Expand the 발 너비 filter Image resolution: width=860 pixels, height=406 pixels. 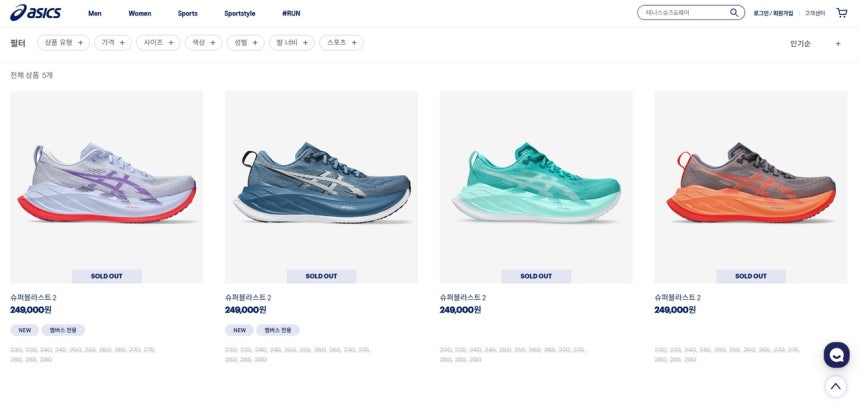[292, 43]
